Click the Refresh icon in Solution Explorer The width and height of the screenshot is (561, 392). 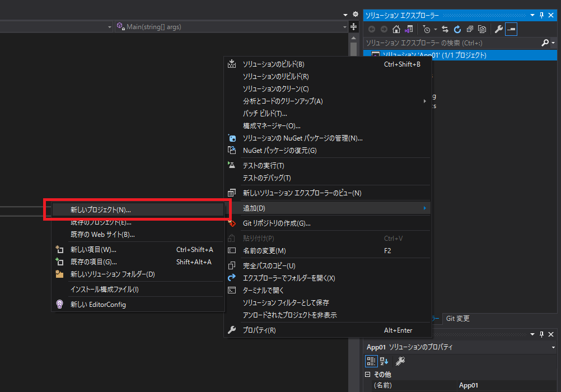pyautogui.click(x=457, y=30)
